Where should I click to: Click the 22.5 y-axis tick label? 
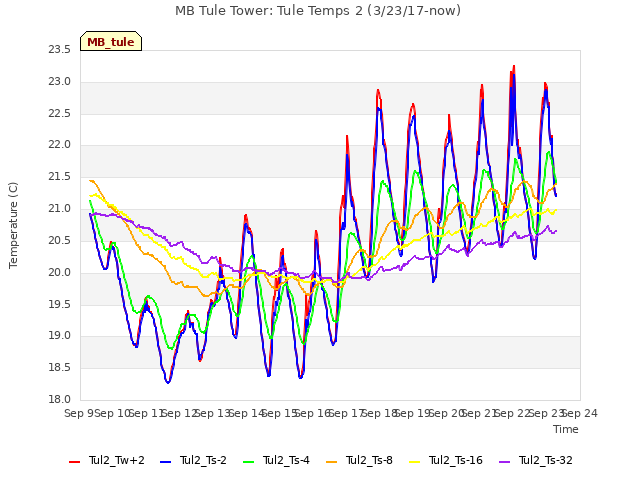click(x=60, y=113)
